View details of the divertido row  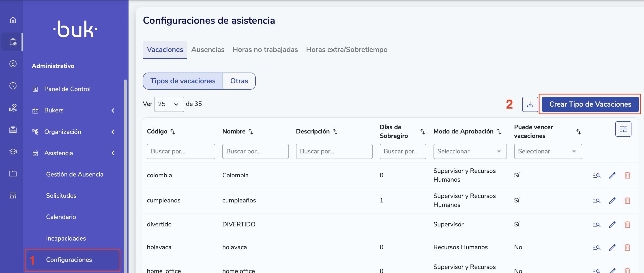597,225
